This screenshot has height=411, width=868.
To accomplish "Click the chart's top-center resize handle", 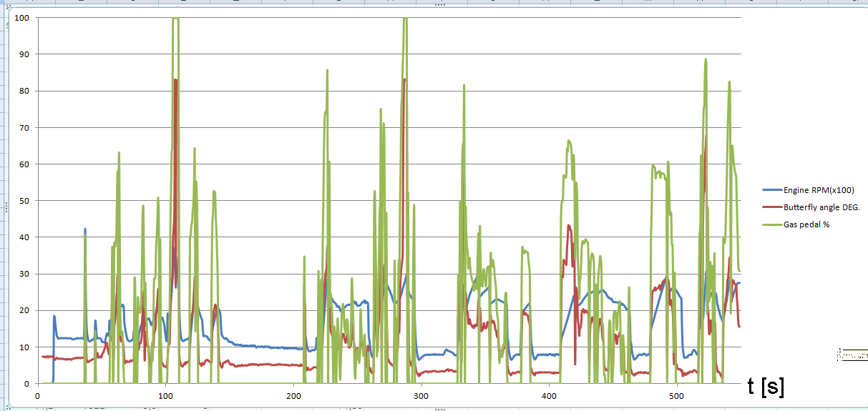I will (x=439, y=5).
